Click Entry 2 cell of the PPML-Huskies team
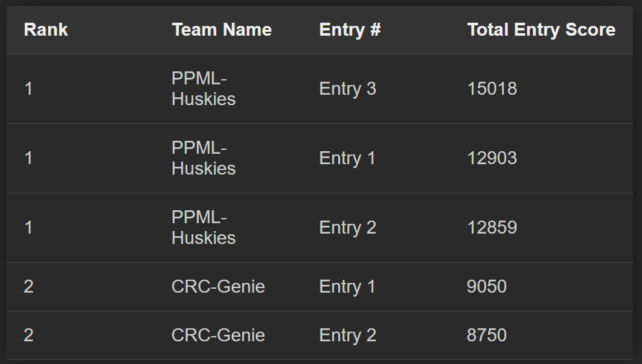This screenshot has height=364, width=642. (347, 228)
